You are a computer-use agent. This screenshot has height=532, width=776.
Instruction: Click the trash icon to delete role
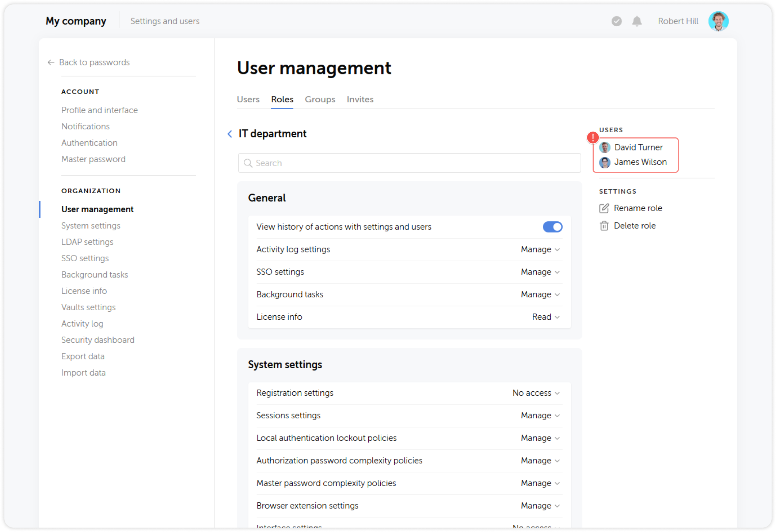click(x=605, y=225)
